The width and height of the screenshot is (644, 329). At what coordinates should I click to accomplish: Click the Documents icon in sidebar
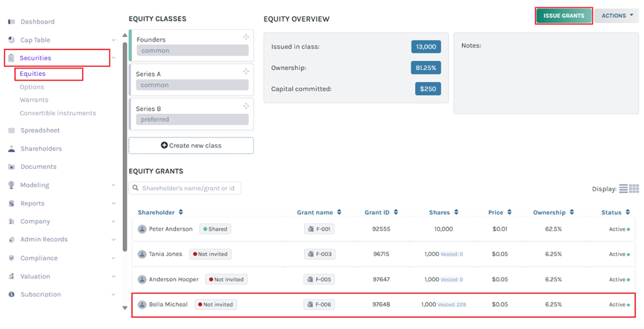(11, 167)
